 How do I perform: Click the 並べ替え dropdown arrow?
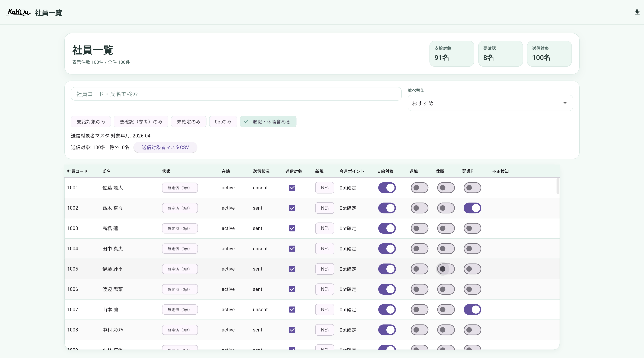coord(565,103)
